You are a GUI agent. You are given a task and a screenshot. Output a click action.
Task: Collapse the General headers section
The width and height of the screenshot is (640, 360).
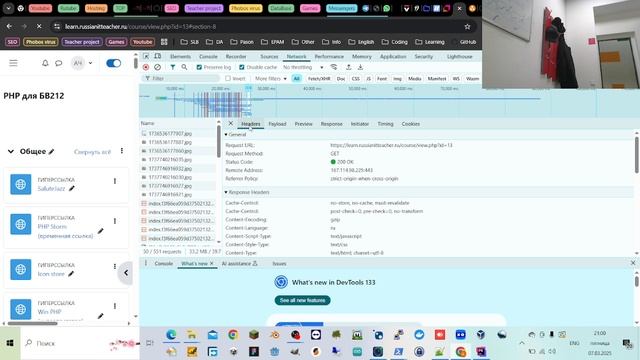[226, 134]
